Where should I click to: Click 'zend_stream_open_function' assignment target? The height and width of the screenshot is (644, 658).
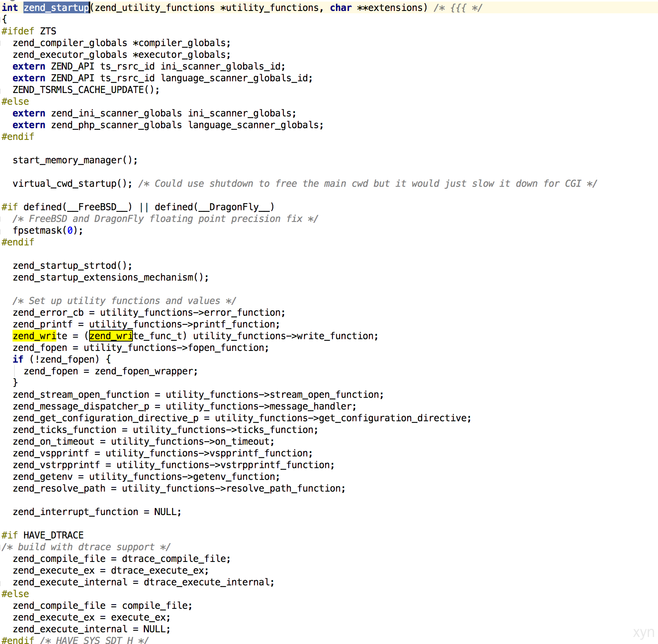[x=81, y=395]
